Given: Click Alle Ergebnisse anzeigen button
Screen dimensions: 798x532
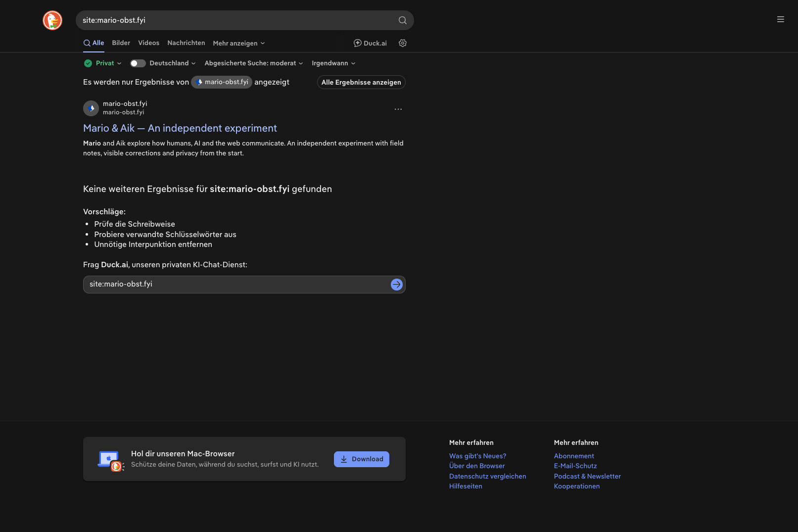Looking at the screenshot, I should [361, 82].
